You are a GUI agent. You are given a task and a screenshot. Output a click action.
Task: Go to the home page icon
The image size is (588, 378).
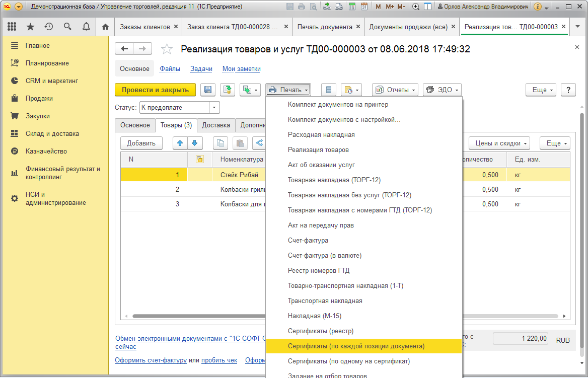click(105, 27)
